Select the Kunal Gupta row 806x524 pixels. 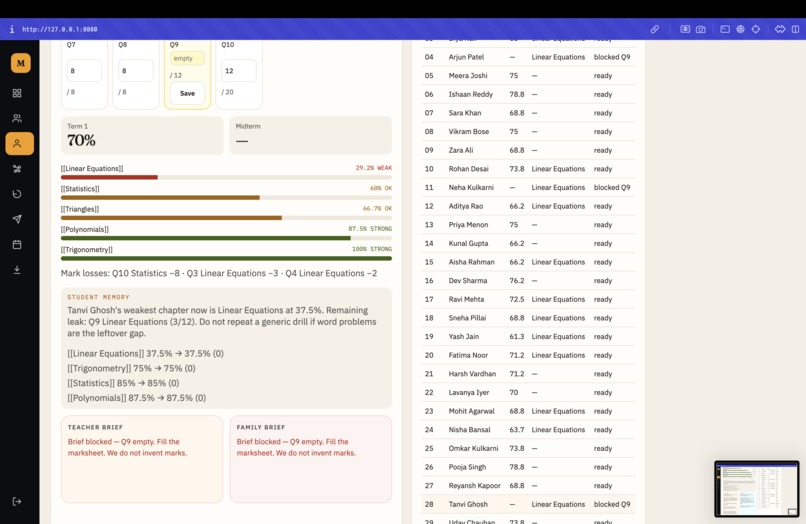click(528, 243)
